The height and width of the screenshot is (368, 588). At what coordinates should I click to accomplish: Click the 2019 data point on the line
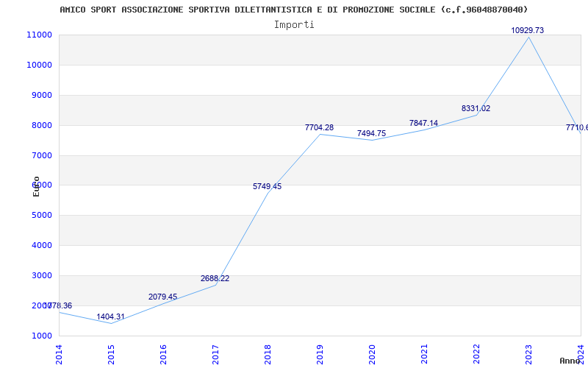coord(320,134)
